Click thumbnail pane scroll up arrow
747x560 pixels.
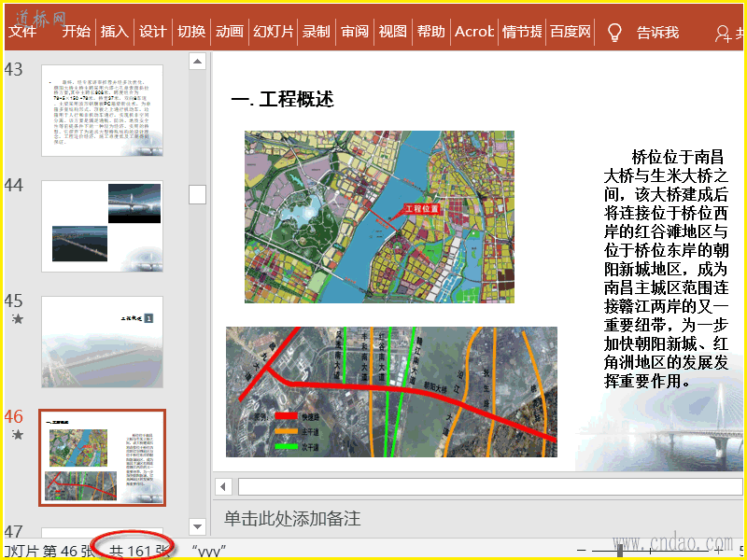coord(198,62)
